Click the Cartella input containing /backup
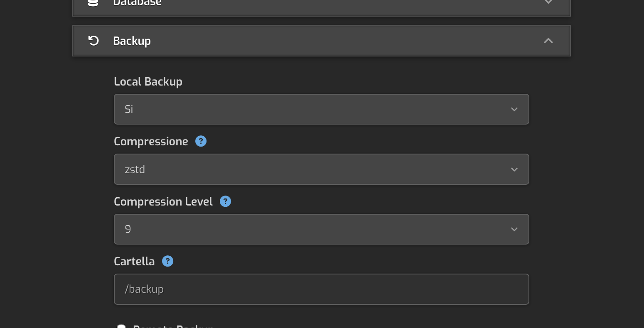Image resolution: width=644 pixels, height=328 pixels. [x=321, y=289]
